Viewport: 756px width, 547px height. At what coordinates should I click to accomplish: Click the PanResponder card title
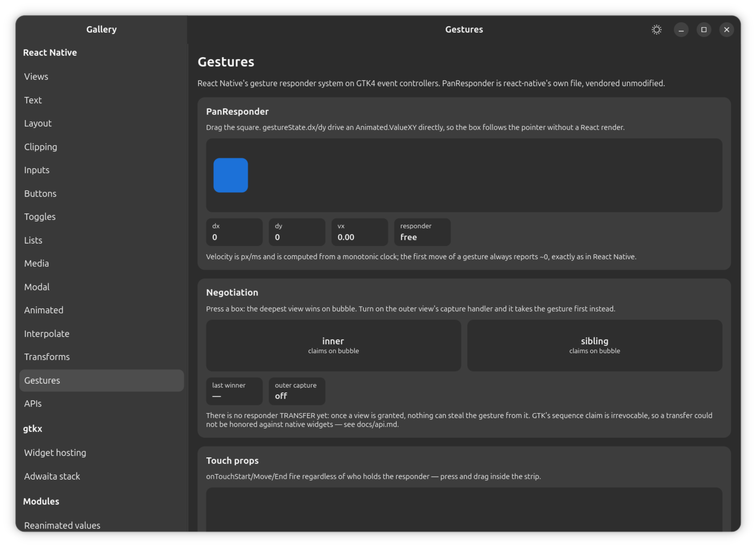pyautogui.click(x=237, y=112)
